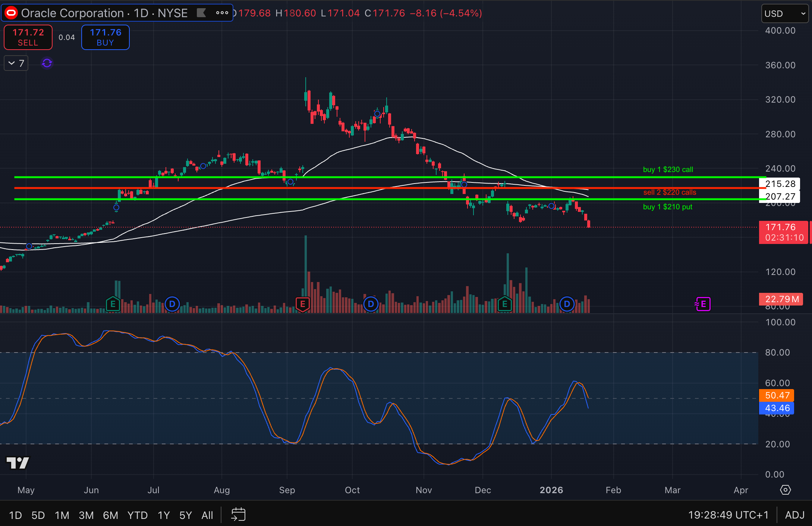Image resolution: width=812 pixels, height=526 pixels.
Task: Click the E earnings marker under June candles
Action: click(x=112, y=304)
